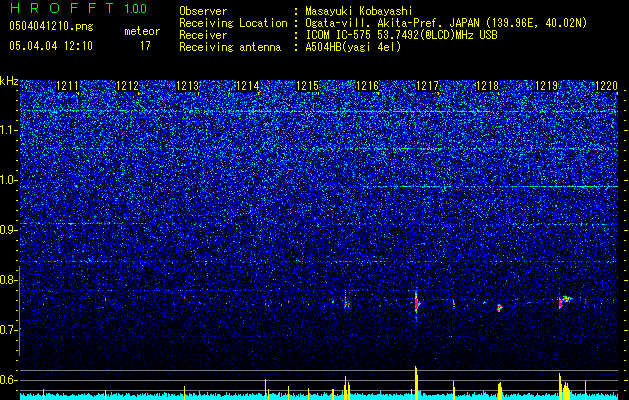Click observer name Masayuki Kobayashi

359,11
